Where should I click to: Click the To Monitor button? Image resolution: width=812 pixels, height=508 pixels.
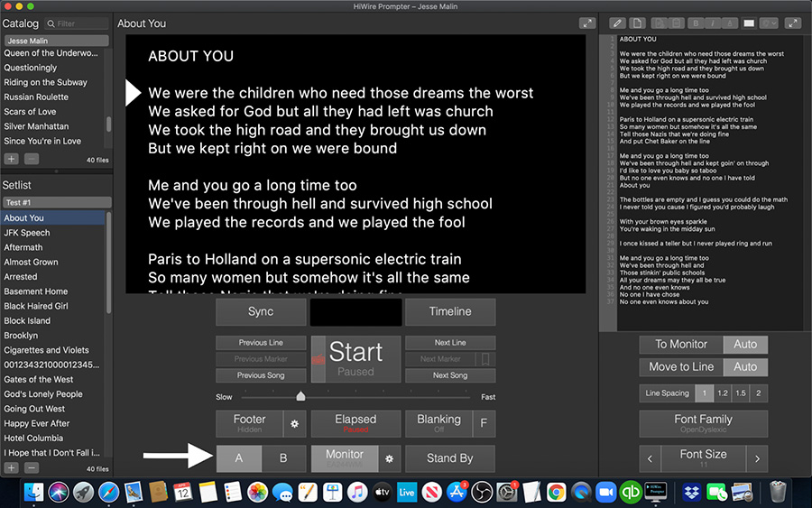point(681,345)
